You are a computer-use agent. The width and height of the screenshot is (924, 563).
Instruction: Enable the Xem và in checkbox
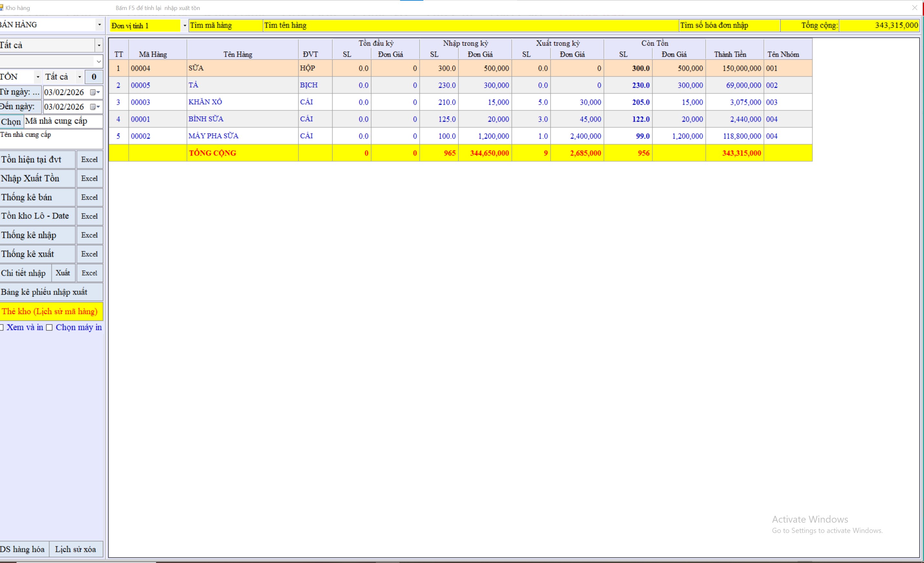pyautogui.click(x=2, y=328)
